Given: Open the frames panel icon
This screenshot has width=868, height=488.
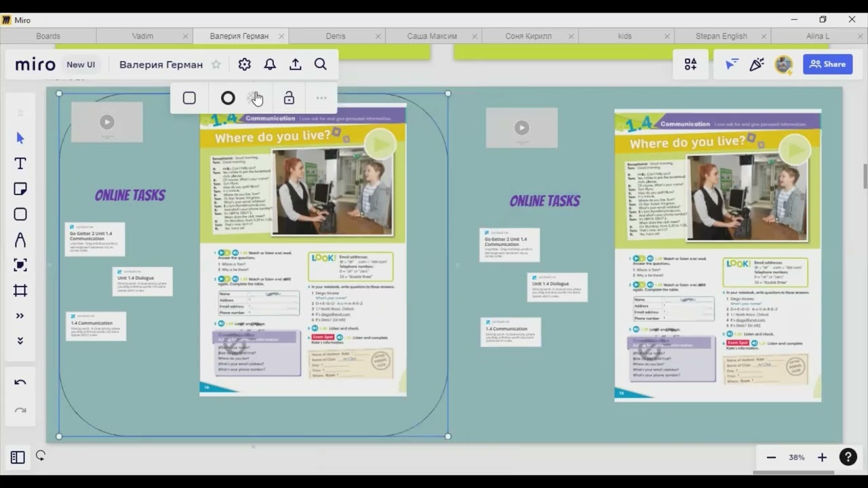Looking at the screenshot, I should click(18, 457).
